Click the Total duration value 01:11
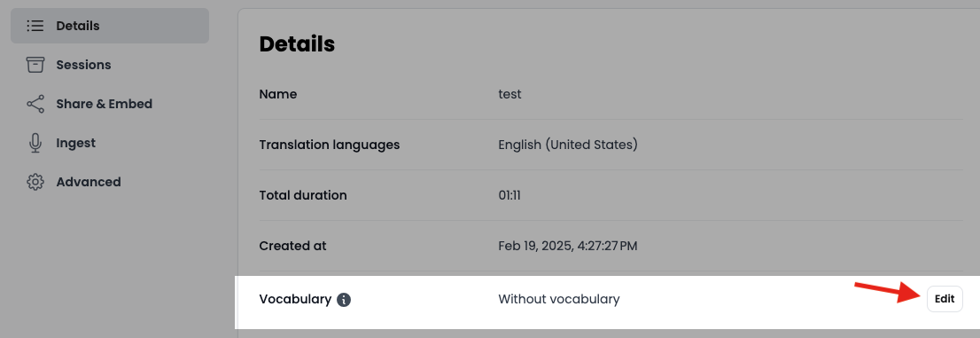This screenshot has height=338, width=980. (509, 195)
